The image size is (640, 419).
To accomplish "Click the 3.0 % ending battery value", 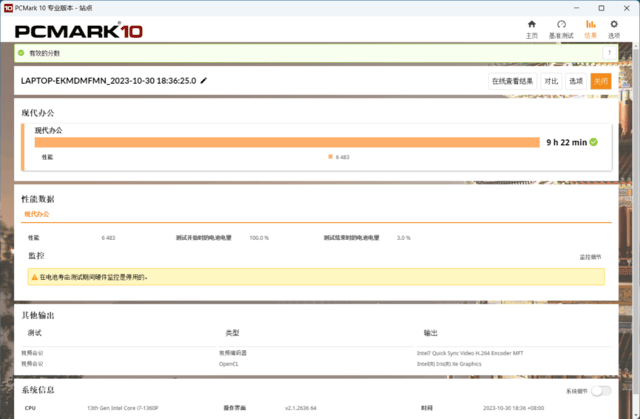I will click(404, 238).
